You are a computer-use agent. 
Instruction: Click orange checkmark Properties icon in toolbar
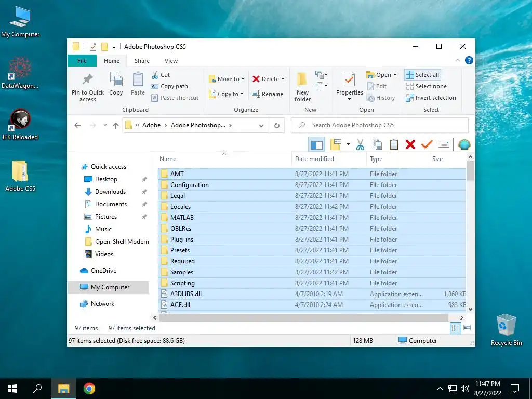point(427,144)
